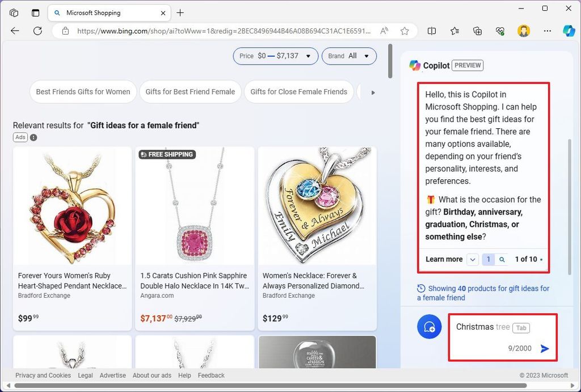
Task: Open the browser profile avatar
Action: point(523,31)
